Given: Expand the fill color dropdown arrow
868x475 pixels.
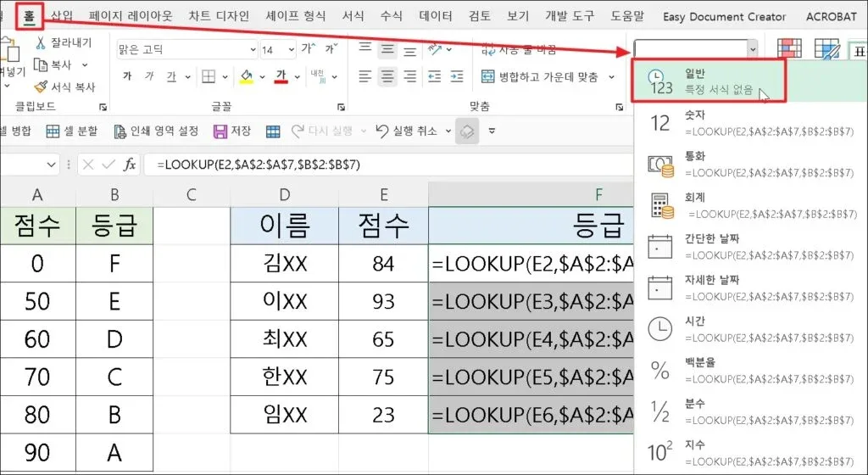Looking at the screenshot, I should pyautogui.click(x=262, y=77).
